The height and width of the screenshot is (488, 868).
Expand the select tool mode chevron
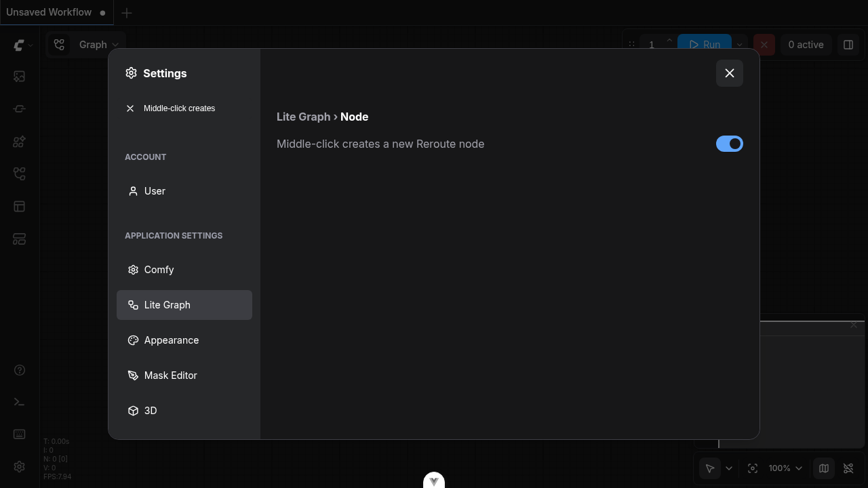[729, 468]
